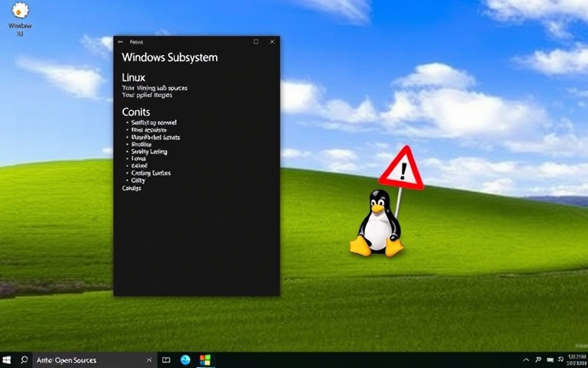The height and width of the screenshot is (368, 588).
Task: Open the Windows Start menu
Action: click(7, 360)
